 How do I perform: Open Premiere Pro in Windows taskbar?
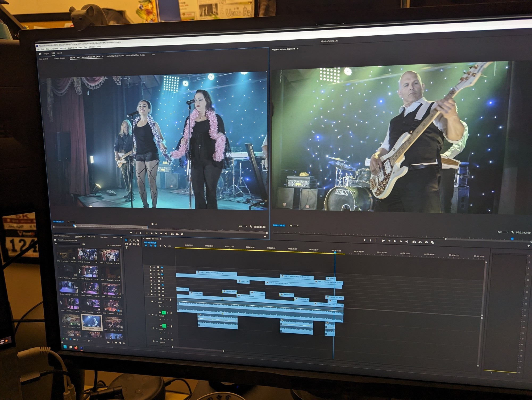tap(82, 348)
